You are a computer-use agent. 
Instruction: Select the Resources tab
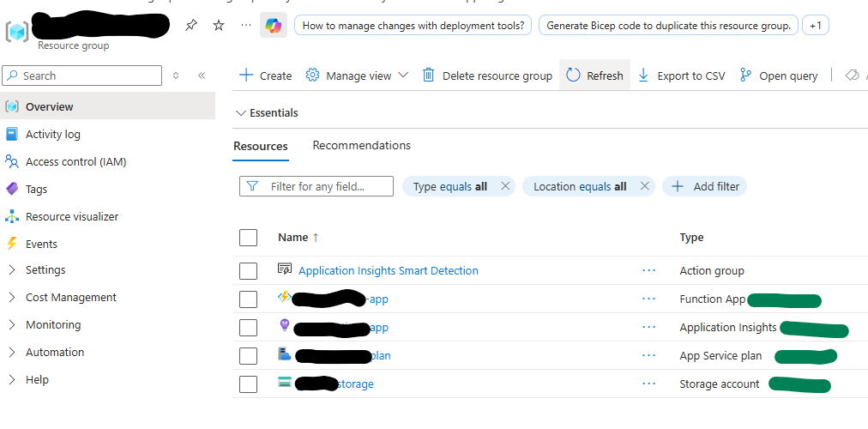pyautogui.click(x=260, y=146)
